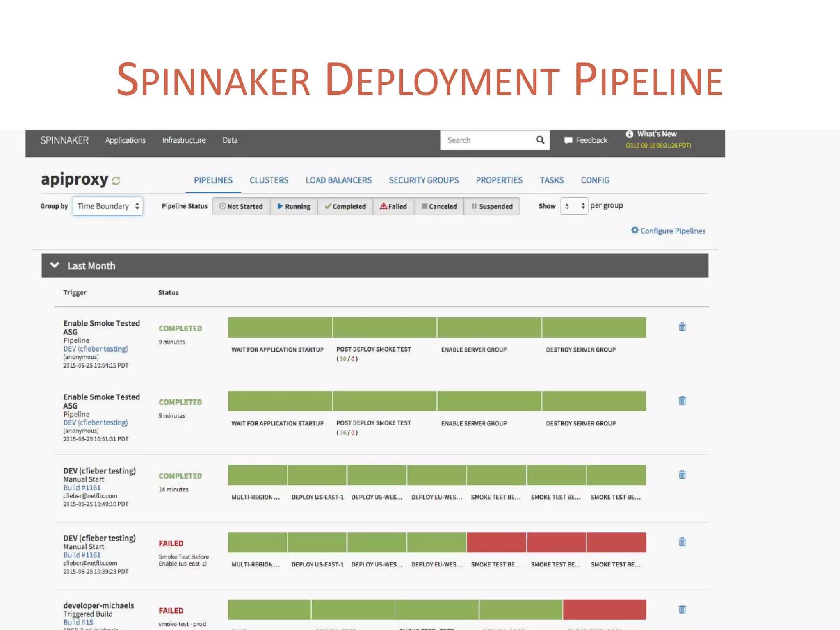Screen dimensions: 840x630
Task: Click first red Smoke Test stage bar, 10:39:23 run
Action: coord(496,542)
